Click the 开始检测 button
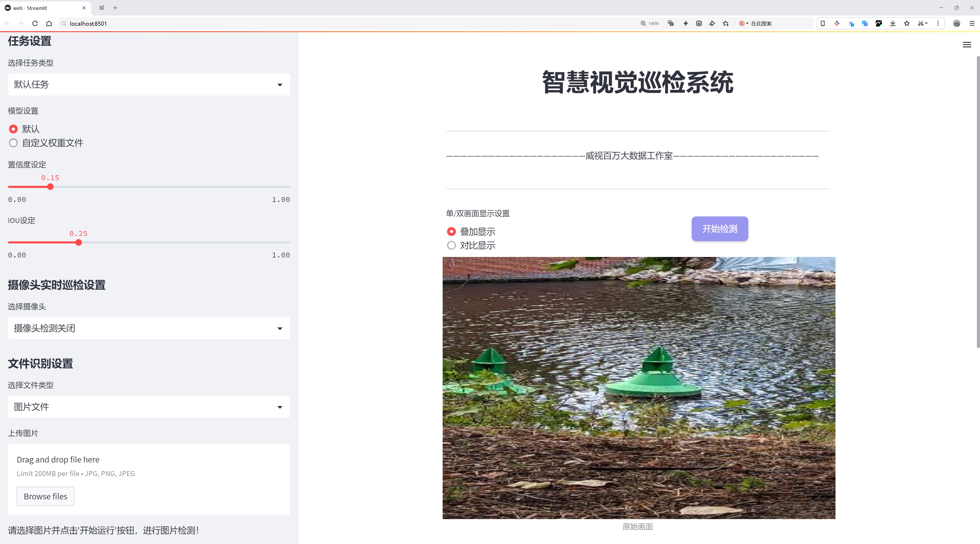 pyautogui.click(x=720, y=229)
